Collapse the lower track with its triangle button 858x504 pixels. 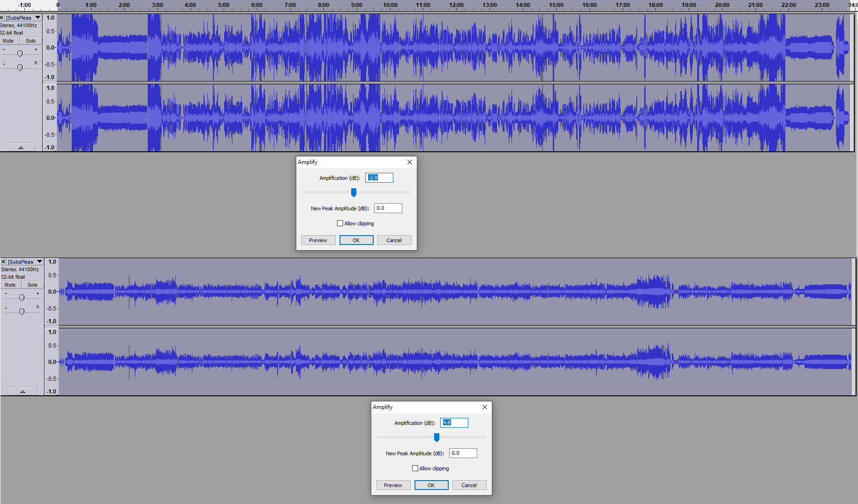coord(23,392)
